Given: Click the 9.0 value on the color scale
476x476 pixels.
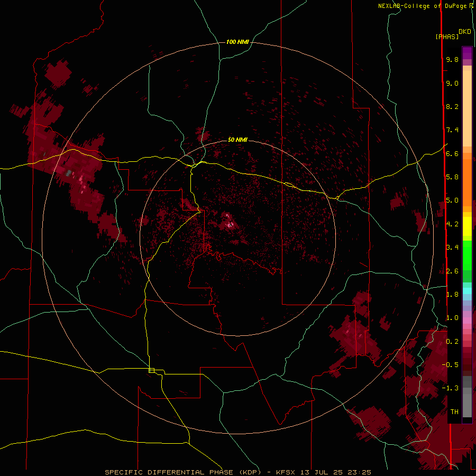Looking at the screenshot, I should (x=452, y=83).
